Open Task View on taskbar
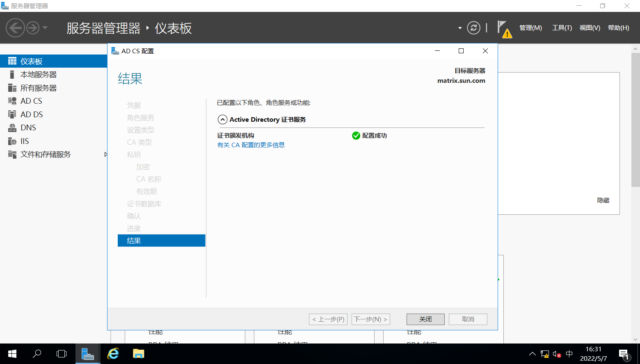 [62, 354]
